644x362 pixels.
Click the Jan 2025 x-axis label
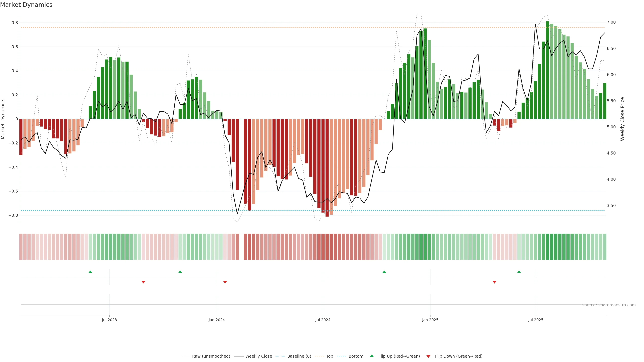[430, 320]
